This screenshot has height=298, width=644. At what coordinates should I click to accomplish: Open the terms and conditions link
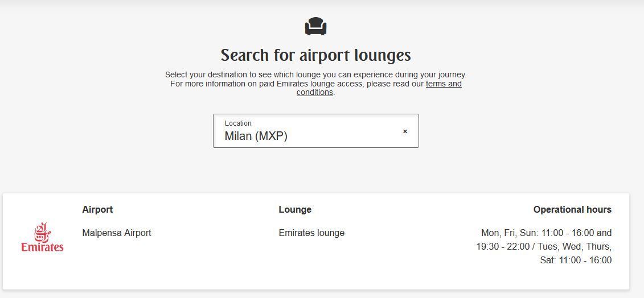point(443,84)
